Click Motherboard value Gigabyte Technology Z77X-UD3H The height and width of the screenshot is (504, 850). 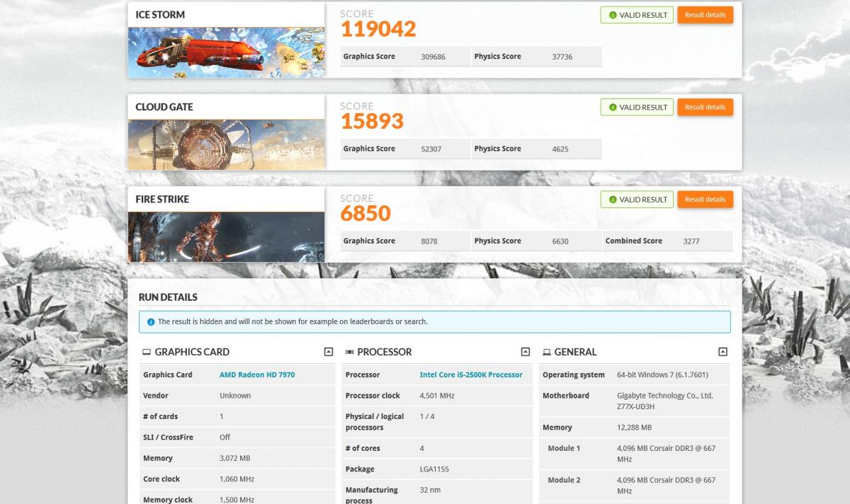pyautogui.click(x=665, y=401)
